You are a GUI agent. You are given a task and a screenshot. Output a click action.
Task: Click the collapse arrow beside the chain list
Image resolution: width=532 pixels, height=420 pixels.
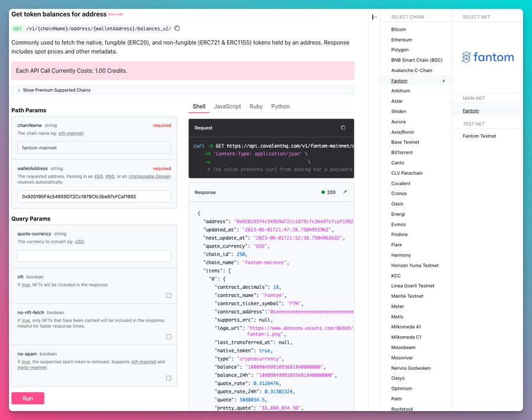(x=374, y=17)
